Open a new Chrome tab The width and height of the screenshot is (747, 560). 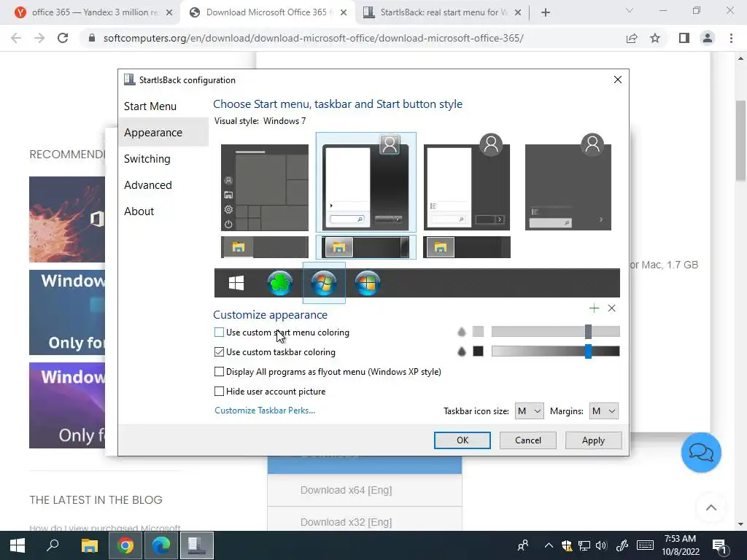546,13
